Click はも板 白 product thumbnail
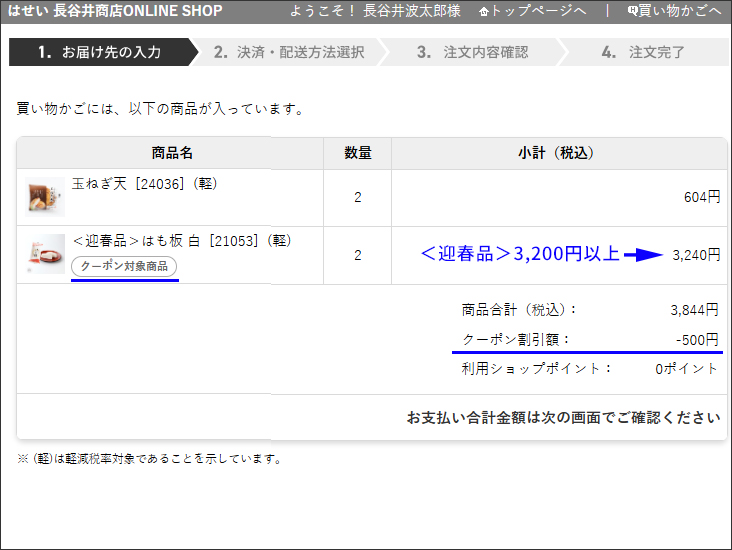Image resolution: width=732 pixels, height=550 pixels. 45,254
